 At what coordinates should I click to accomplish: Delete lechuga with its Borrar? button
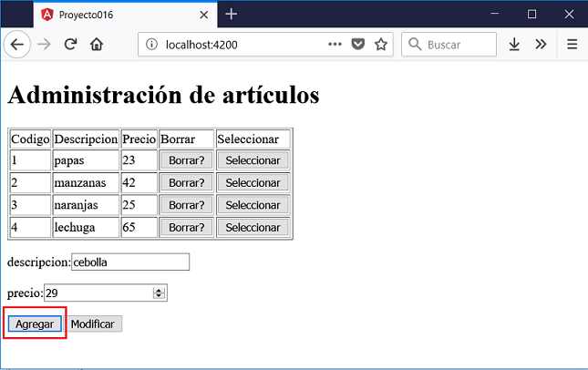click(x=186, y=228)
